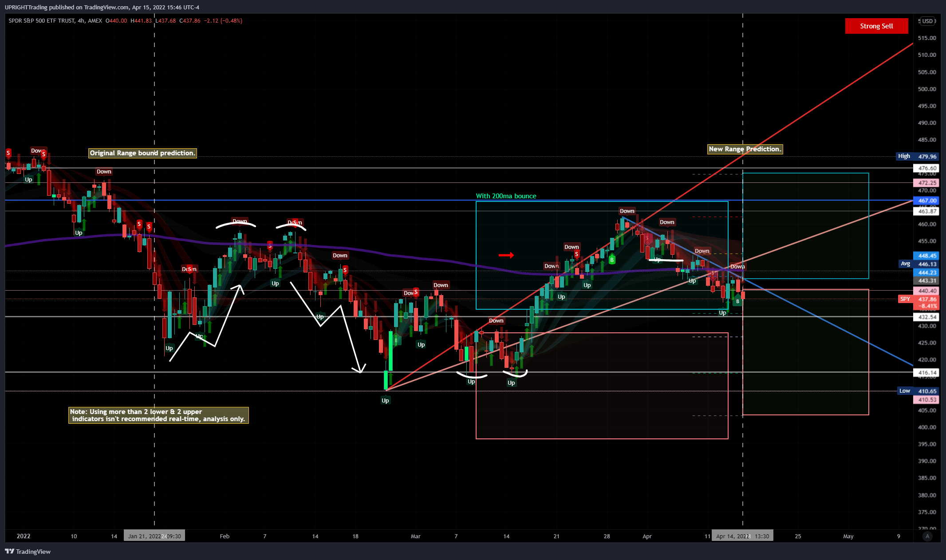
Task: Click the Up marker below the 410 low
Action: [x=385, y=400]
